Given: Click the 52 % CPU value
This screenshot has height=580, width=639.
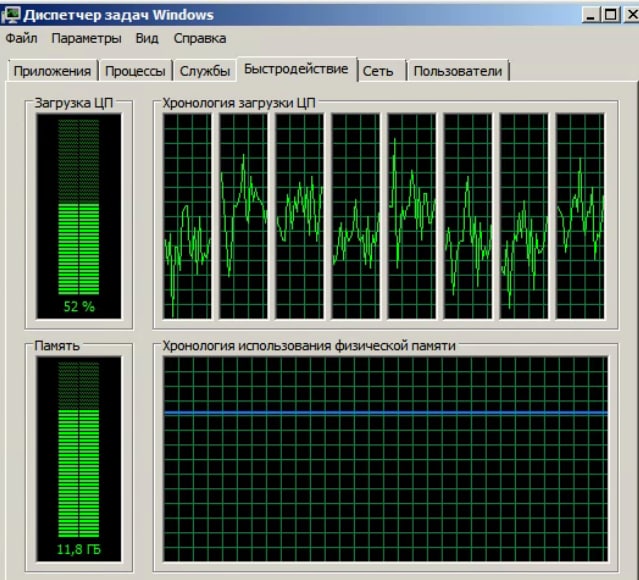Looking at the screenshot, I should (x=79, y=307).
